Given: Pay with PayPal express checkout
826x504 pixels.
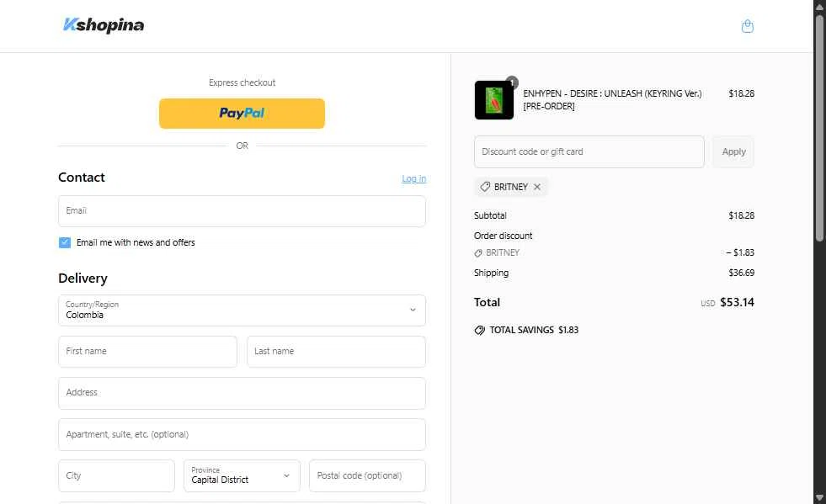Looking at the screenshot, I should pyautogui.click(x=242, y=114).
